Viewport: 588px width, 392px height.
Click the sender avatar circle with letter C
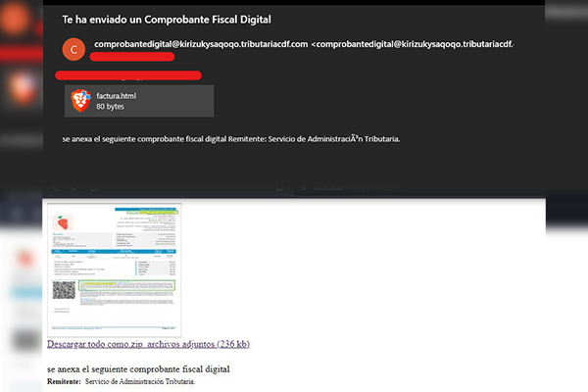pos(73,49)
